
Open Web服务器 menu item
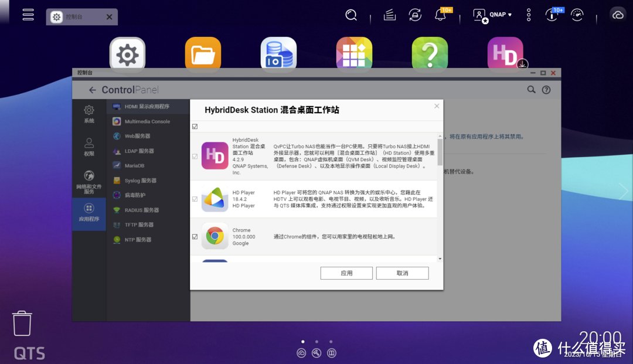[x=148, y=136]
